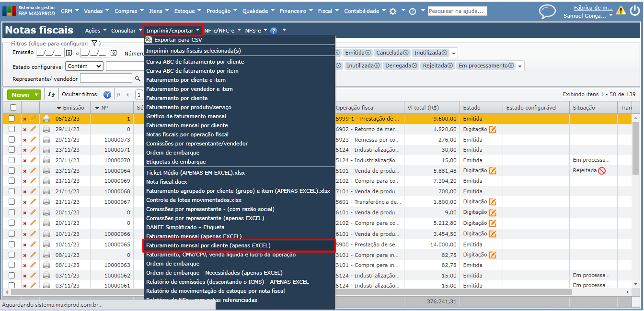The image size is (644, 311).
Task: Click the filter funnel icon in Filtros
Action: point(95,43)
